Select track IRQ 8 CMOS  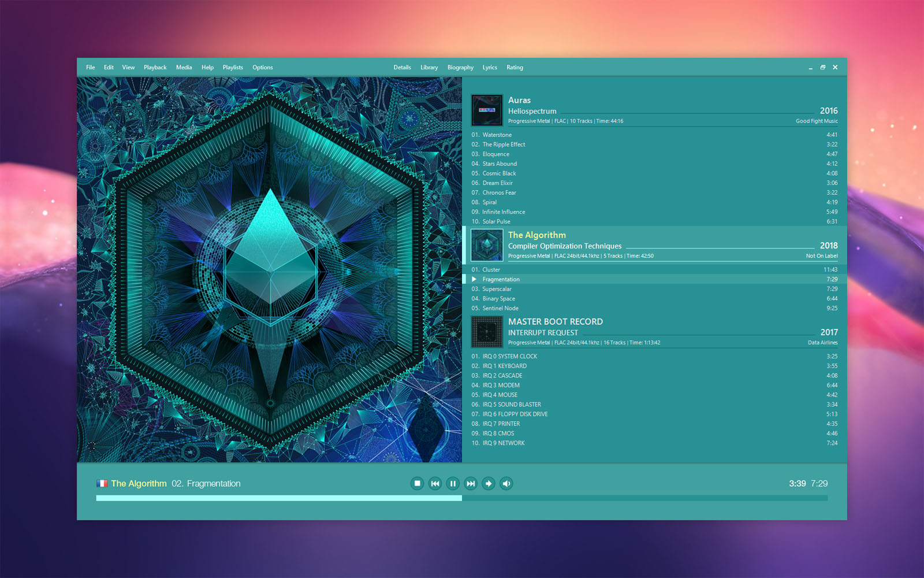point(654,433)
